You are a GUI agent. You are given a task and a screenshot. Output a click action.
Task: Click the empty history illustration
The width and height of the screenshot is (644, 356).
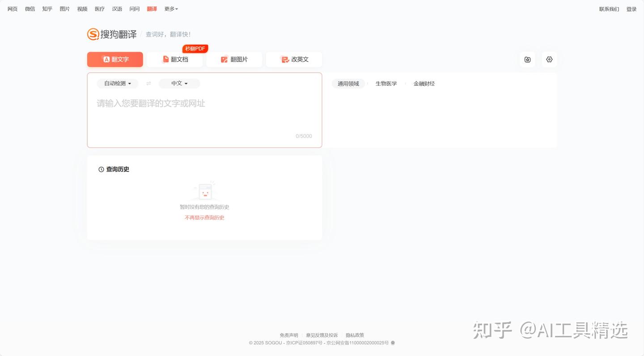[x=205, y=191]
